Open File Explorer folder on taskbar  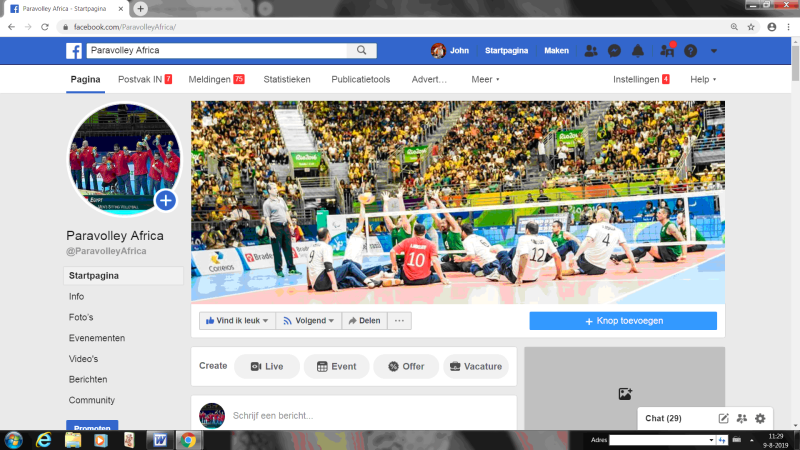coord(72,440)
